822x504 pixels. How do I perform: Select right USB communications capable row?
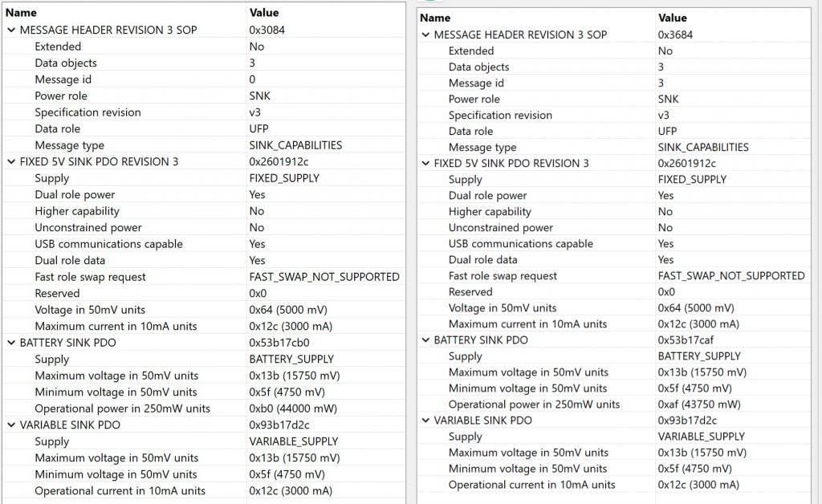pos(614,244)
